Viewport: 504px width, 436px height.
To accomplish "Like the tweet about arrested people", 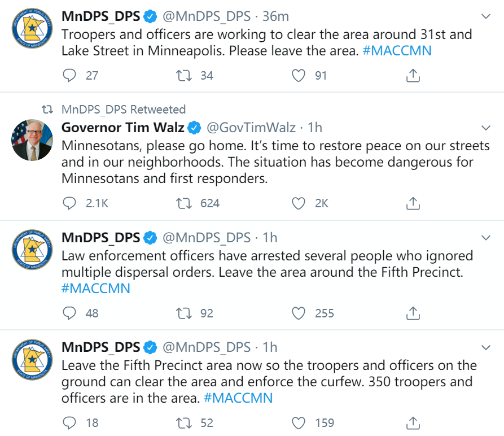I will [299, 313].
